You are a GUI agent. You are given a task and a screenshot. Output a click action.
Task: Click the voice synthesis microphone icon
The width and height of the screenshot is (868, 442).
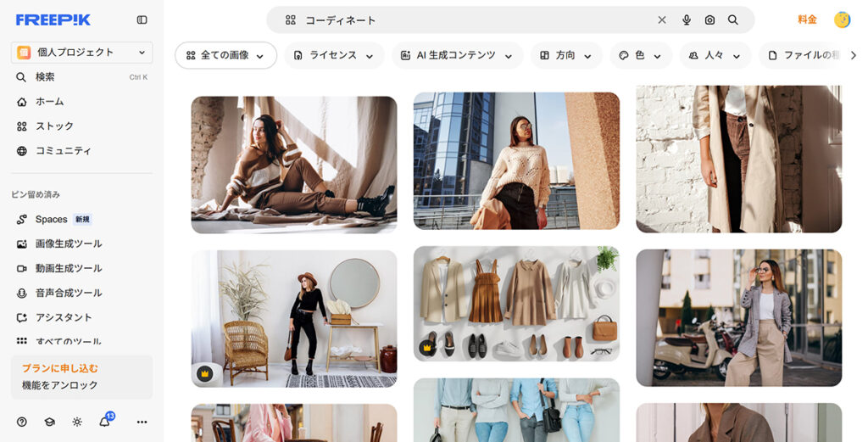pyautogui.click(x=21, y=293)
